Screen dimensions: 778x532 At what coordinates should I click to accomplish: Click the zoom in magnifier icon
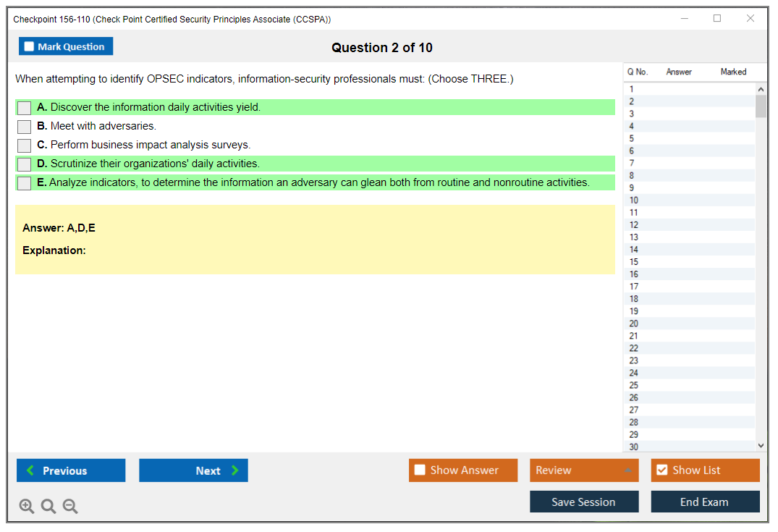coord(27,507)
